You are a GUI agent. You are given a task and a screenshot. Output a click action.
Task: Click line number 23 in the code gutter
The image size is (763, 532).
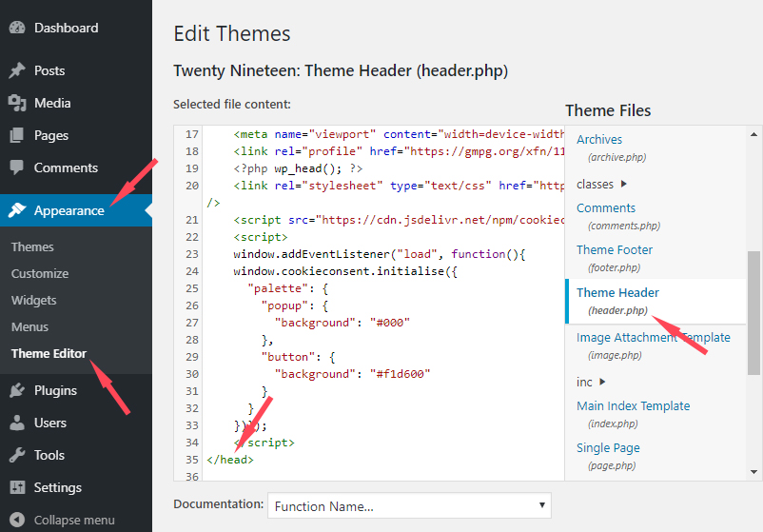point(192,254)
